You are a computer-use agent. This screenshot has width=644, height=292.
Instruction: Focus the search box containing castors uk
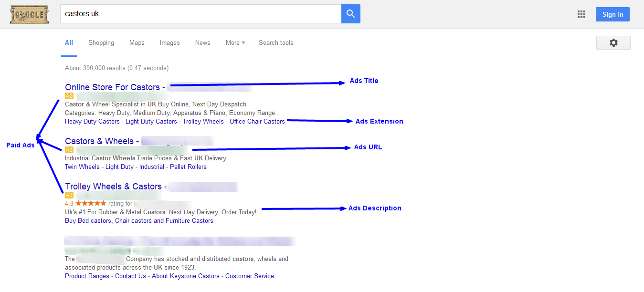[201, 14]
